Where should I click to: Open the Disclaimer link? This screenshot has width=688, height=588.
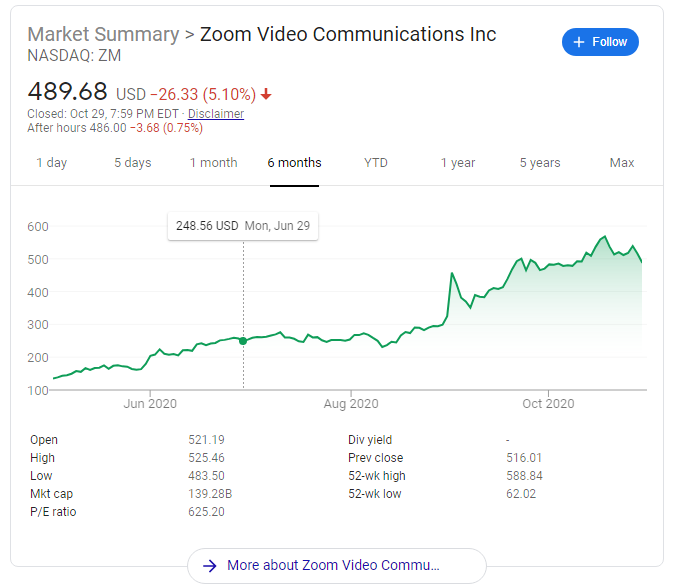[x=216, y=114]
